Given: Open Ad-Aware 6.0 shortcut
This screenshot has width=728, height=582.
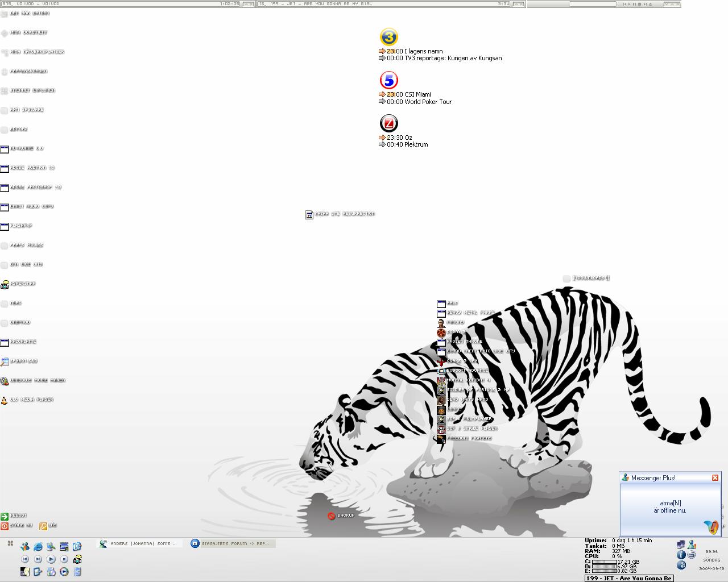Looking at the screenshot, I should 22,148.
